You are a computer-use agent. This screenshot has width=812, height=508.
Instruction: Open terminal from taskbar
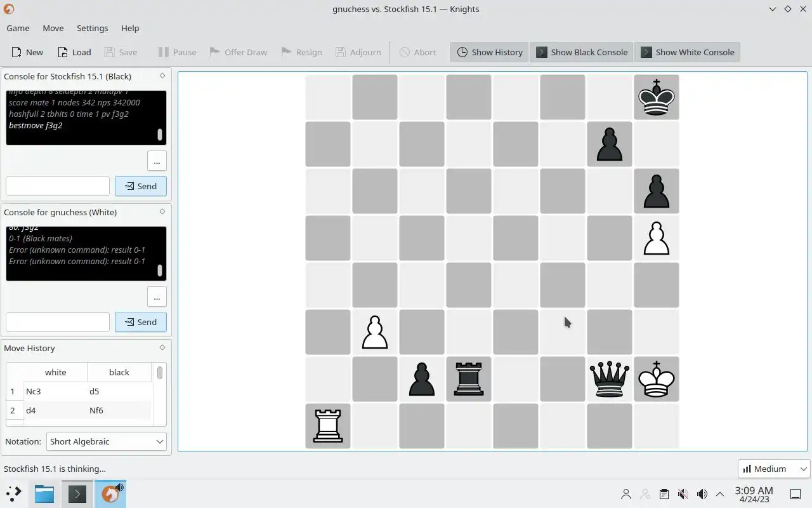point(77,494)
